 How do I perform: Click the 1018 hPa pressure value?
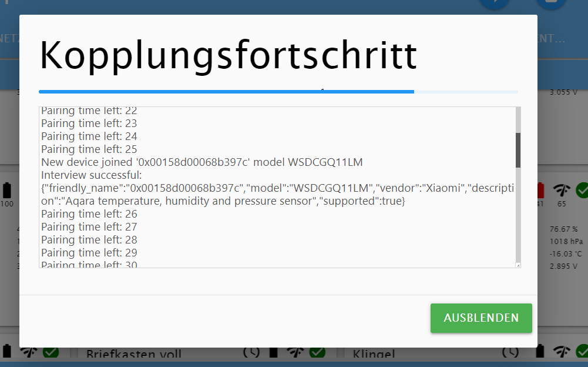[566, 241]
